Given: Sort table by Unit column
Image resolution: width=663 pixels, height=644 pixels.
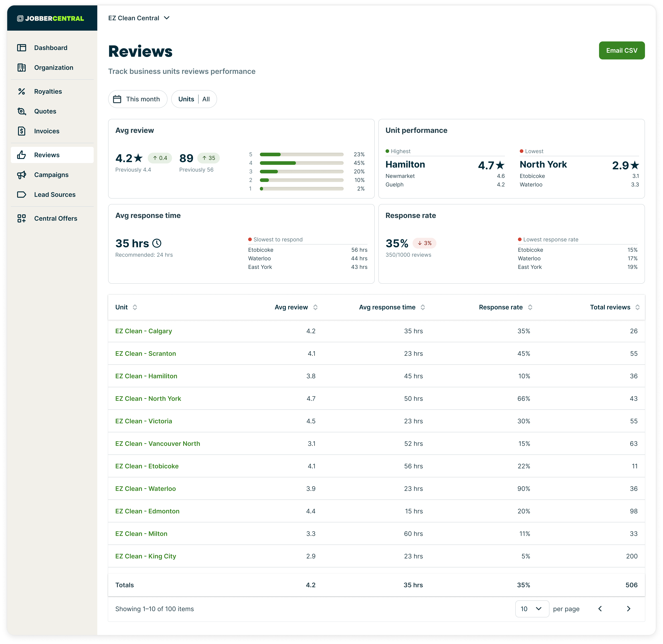Looking at the screenshot, I should click(x=135, y=307).
